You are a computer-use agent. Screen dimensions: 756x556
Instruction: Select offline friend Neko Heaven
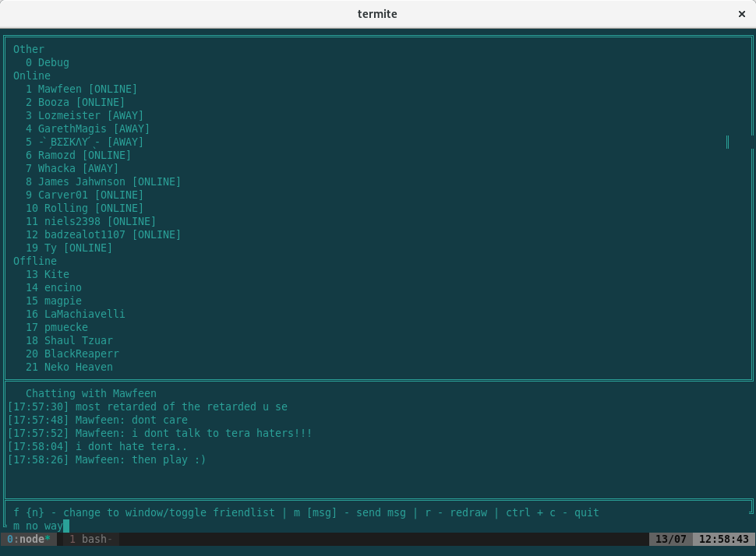(x=69, y=367)
